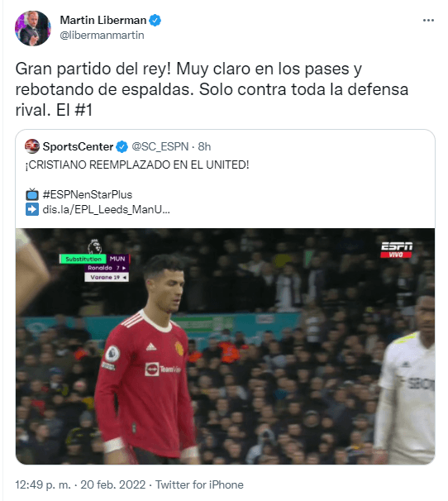The width and height of the screenshot is (448, 501).
Task: Click the television emoji icon
Action: coord(32,194)
